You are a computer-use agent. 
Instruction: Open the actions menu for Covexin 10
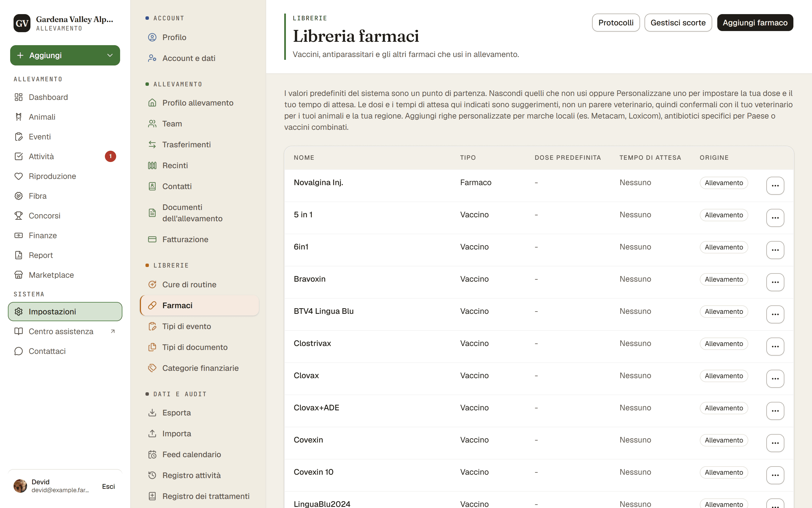pos(775,475)
